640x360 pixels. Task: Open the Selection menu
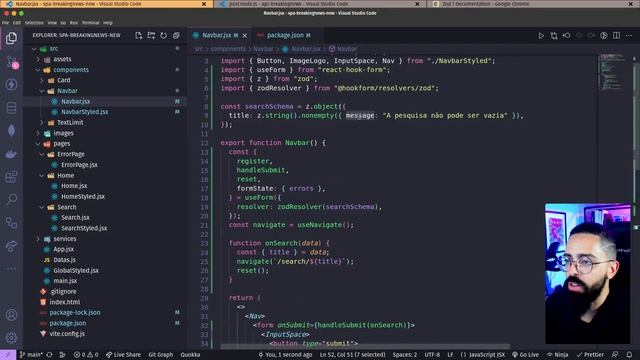click(x=34, y=23)
